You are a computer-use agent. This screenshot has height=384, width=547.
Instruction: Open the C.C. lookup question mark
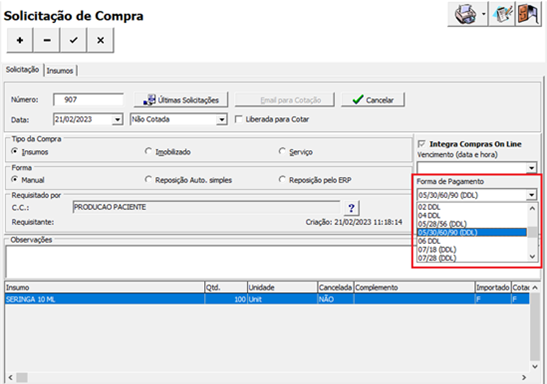(x=351, y=208)
